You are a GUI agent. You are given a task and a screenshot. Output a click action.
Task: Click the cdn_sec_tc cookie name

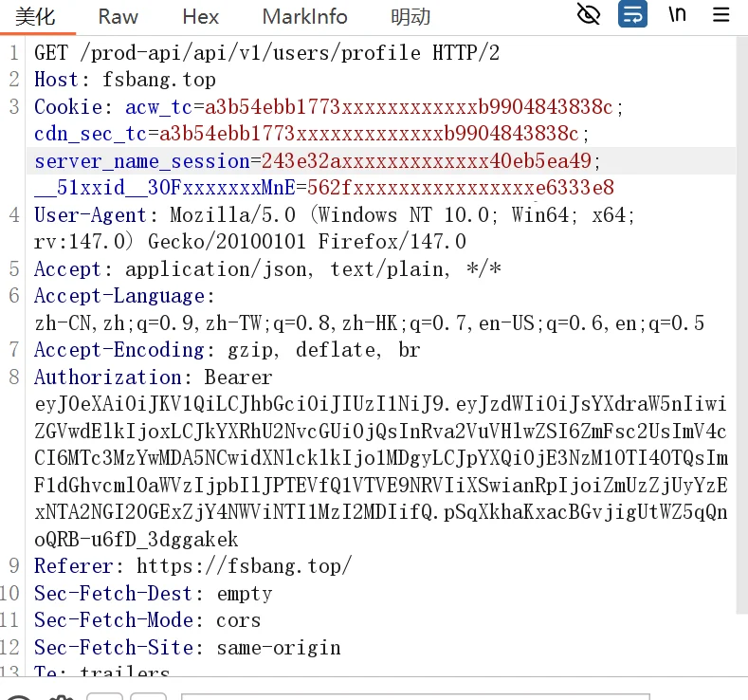tap(91, 133)
